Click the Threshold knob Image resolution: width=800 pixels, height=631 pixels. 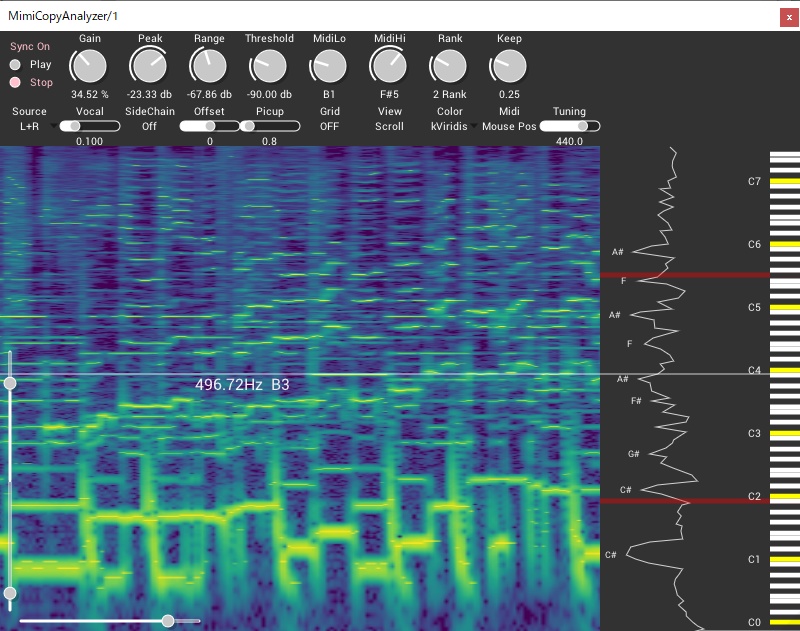coord(269,66)
